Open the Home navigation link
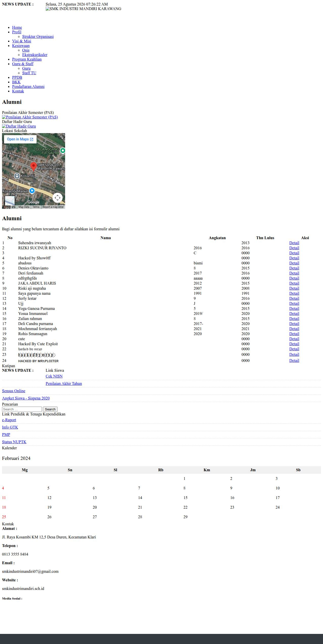323x644 pixels. point(17,28)
